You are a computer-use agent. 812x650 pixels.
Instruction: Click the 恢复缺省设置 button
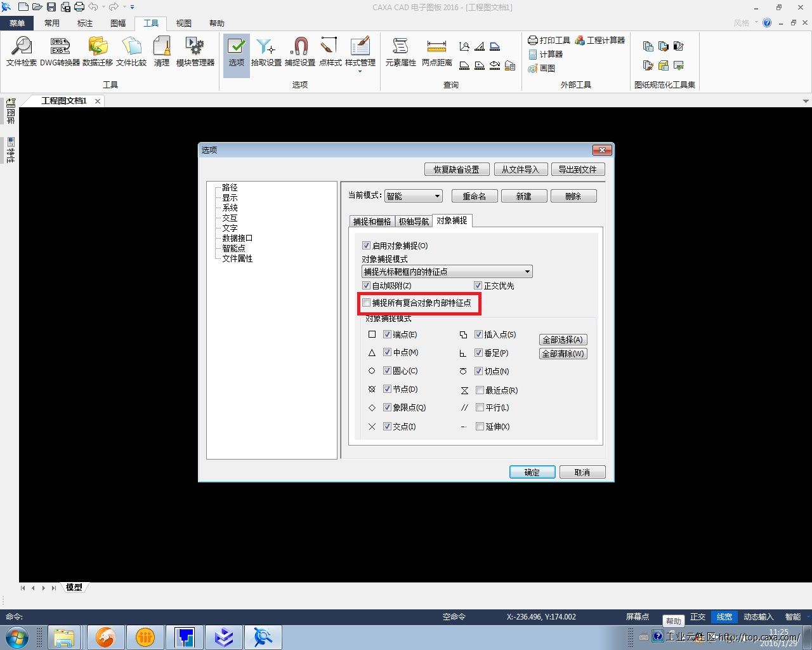[456, 169]
